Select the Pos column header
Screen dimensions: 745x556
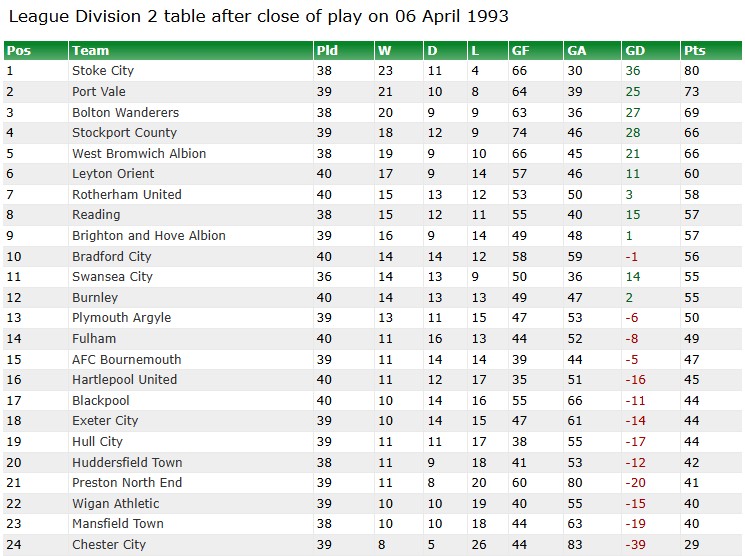pyautogui.click(x=19, y=51)
